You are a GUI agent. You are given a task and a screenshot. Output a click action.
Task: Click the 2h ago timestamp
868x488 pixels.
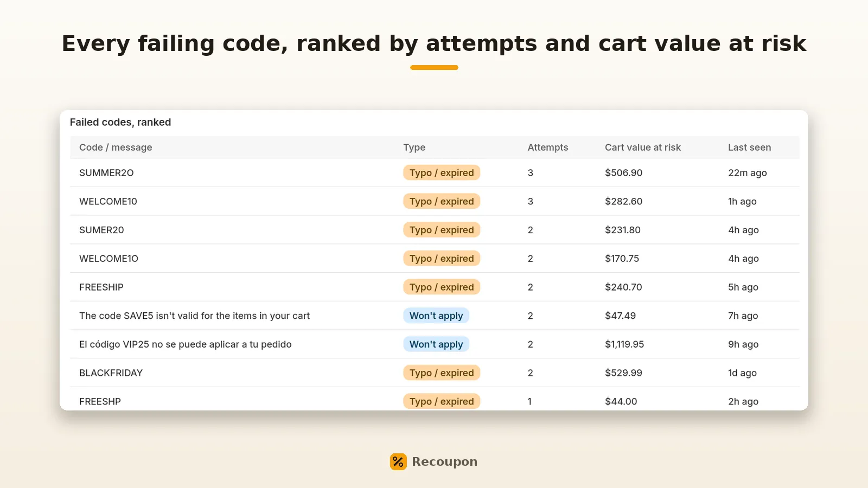pos(743,402)
